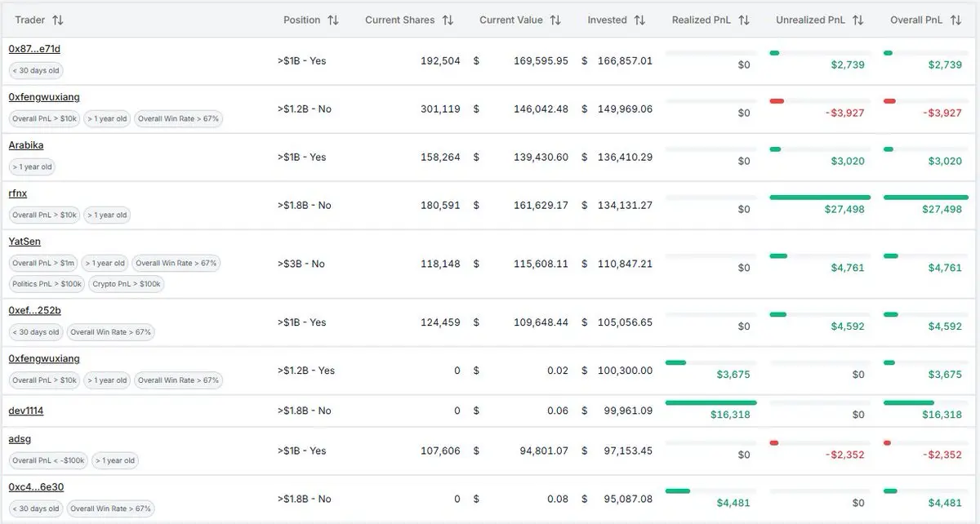Open trader 0xef...252b profile
The height and width of the screenshot is (524, 980).
(x=34, y=310)
